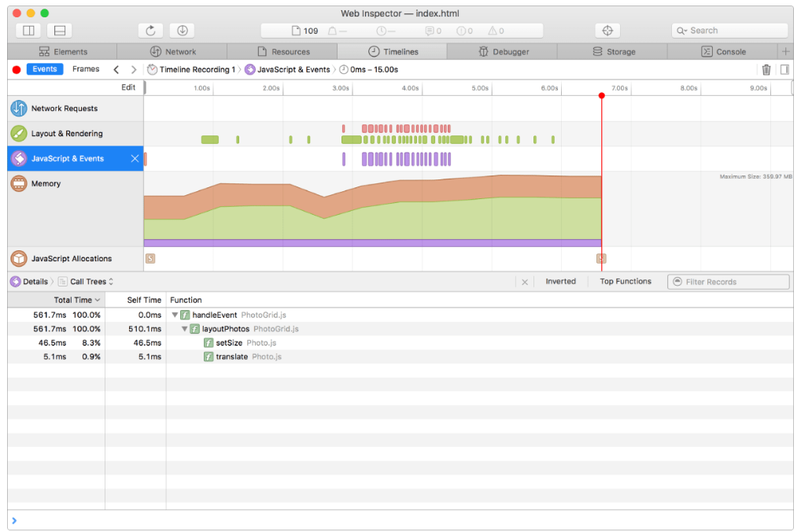Screen dimensions: 801x532
Task: Click the first purple script event bar
Action: click(x=344, y=159)
